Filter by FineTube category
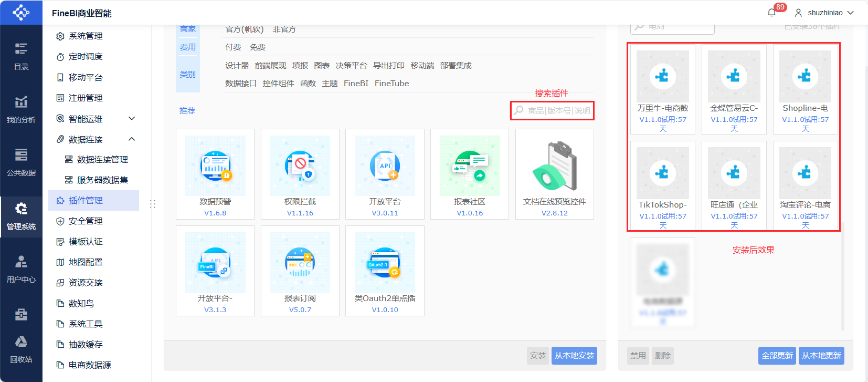 pyautogui.click(x=391, y=84)
